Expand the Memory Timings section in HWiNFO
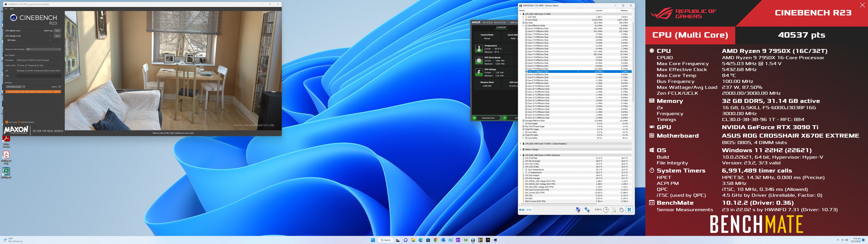This screenshot has height=244, width=868. pyautogui.click(x=520, y=149)
